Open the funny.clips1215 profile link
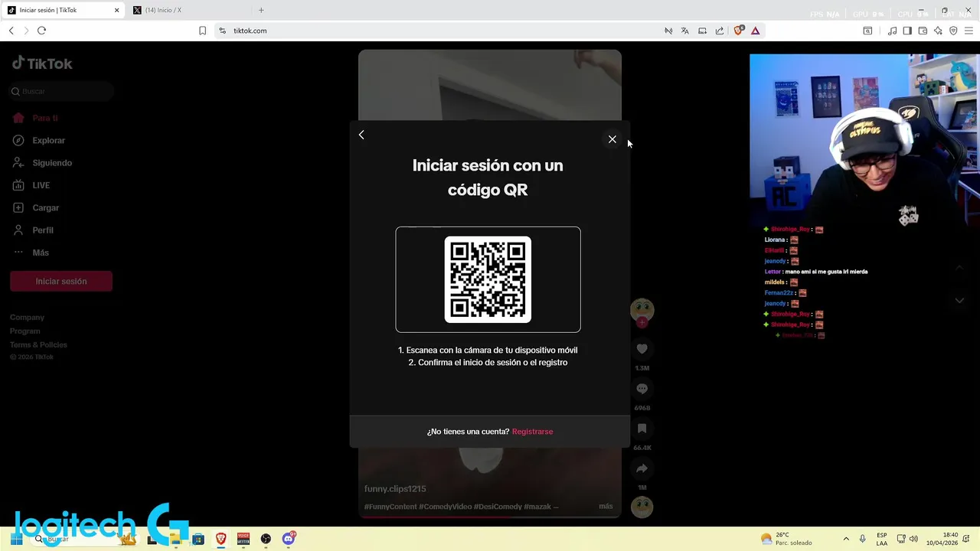Viewport: 980px width, 551px height. click(395, 489)
